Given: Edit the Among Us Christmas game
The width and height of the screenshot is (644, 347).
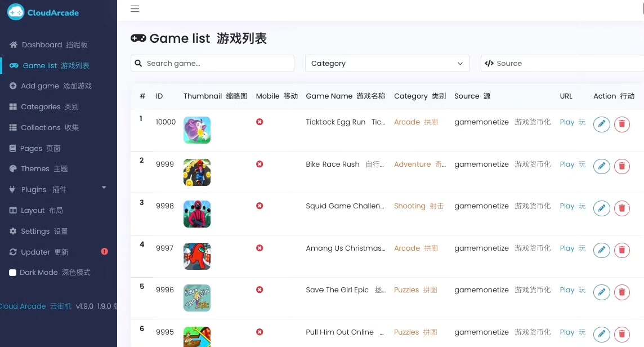Looking at the screenshot, I should (x=601, y=250).
